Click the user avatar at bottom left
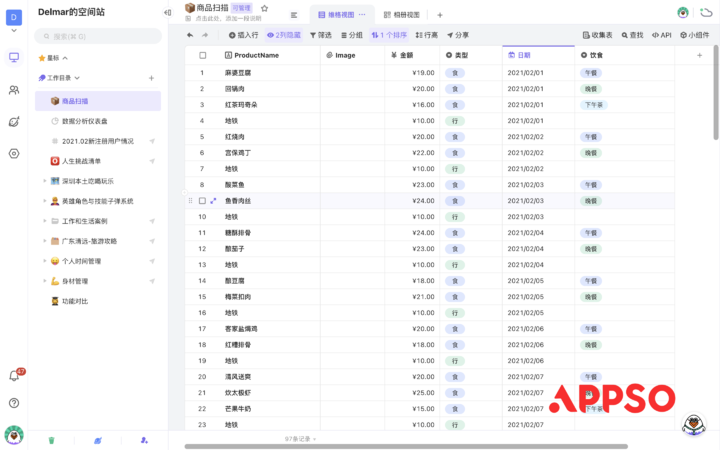The width and height of the screenshot is (720, 450). (14, 434)
